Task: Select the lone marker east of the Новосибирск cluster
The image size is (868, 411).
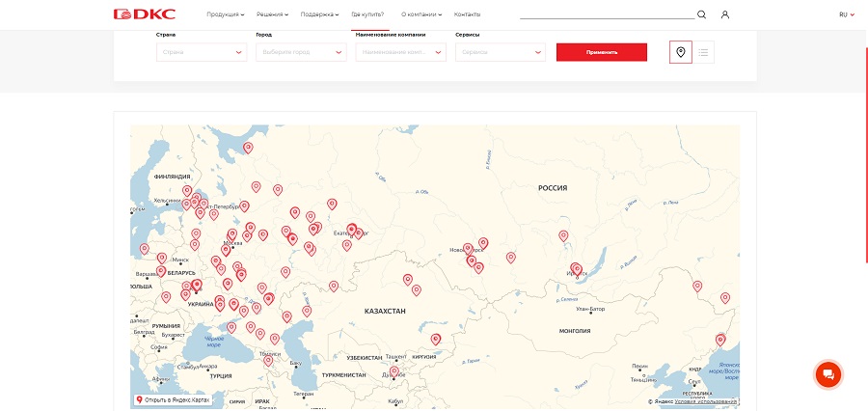Action: click(510, 257)
